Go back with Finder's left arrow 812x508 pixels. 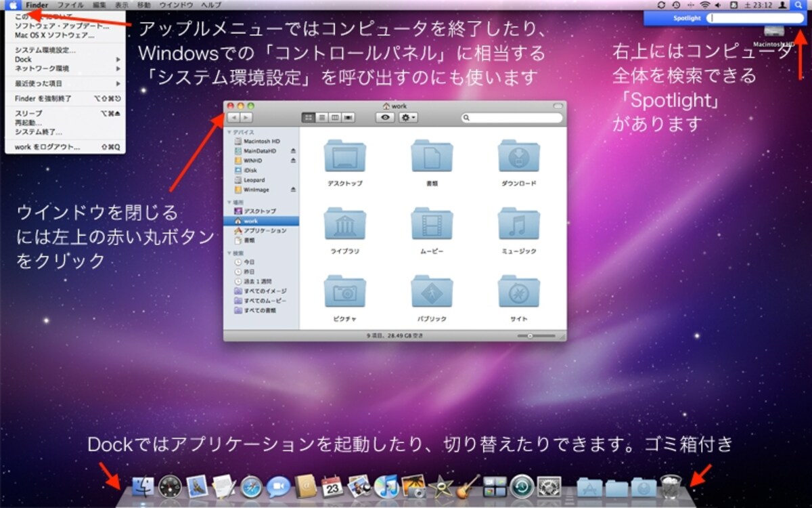(x=235, y=118)
